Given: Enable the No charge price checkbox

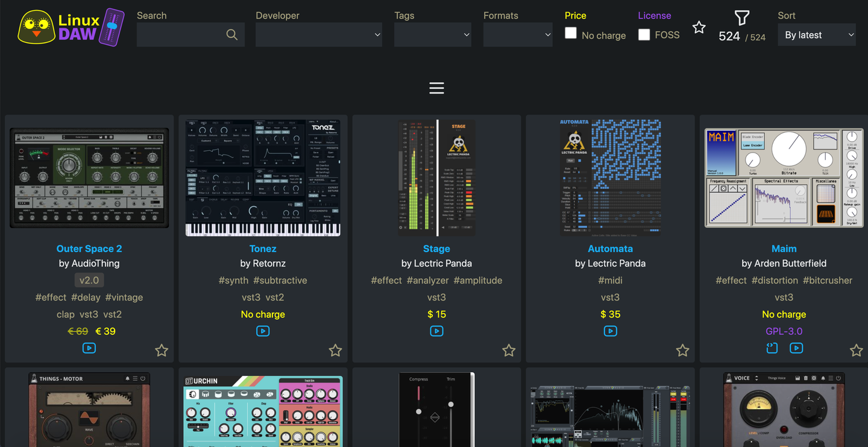Looking at the screenshot, I should 570,33.
